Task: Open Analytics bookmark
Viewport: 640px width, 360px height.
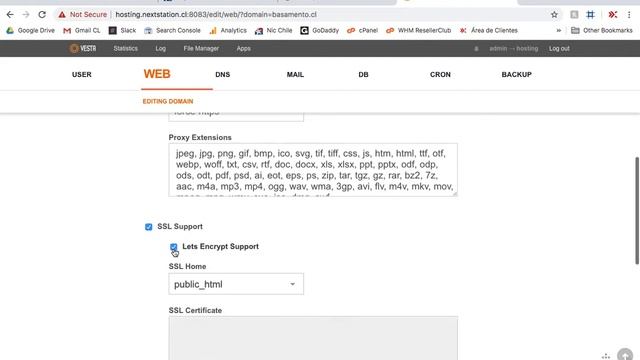Action: 228,30
